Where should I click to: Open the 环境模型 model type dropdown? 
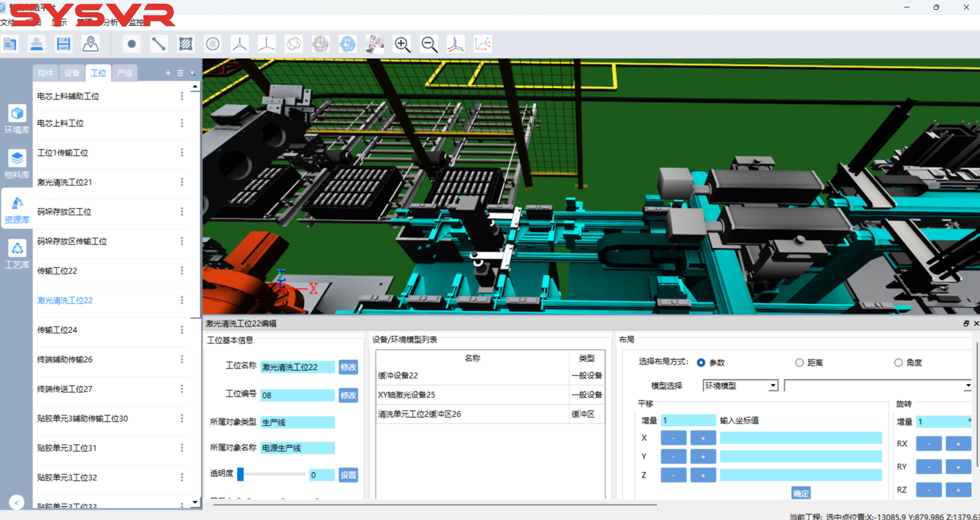740,386
